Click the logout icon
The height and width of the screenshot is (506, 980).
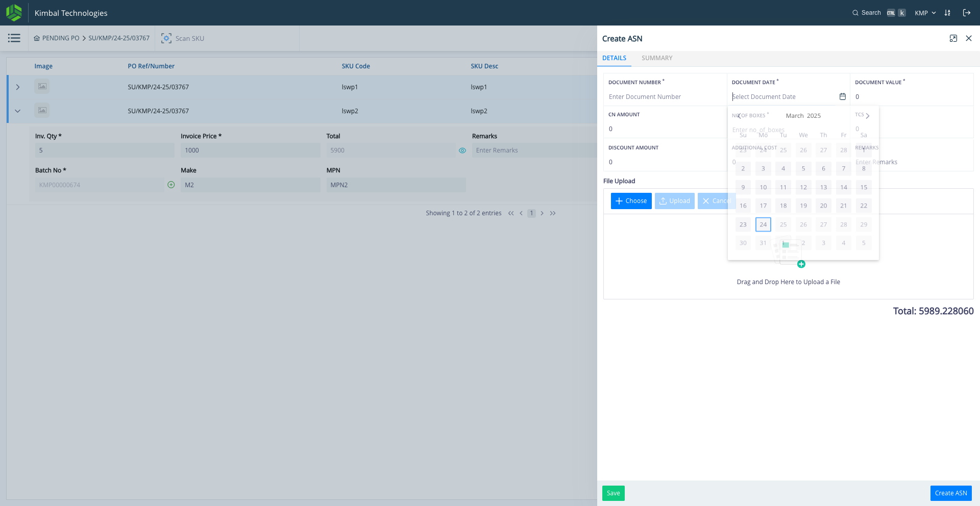967,13
